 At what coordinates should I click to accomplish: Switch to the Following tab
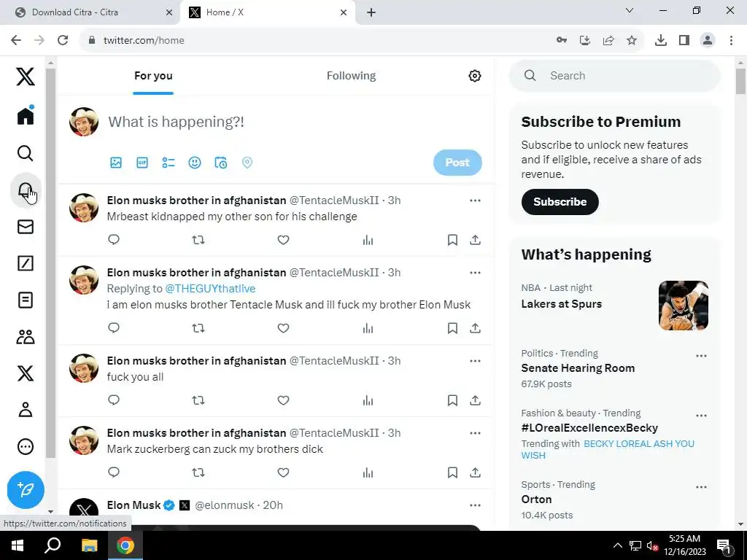point(351,76)
